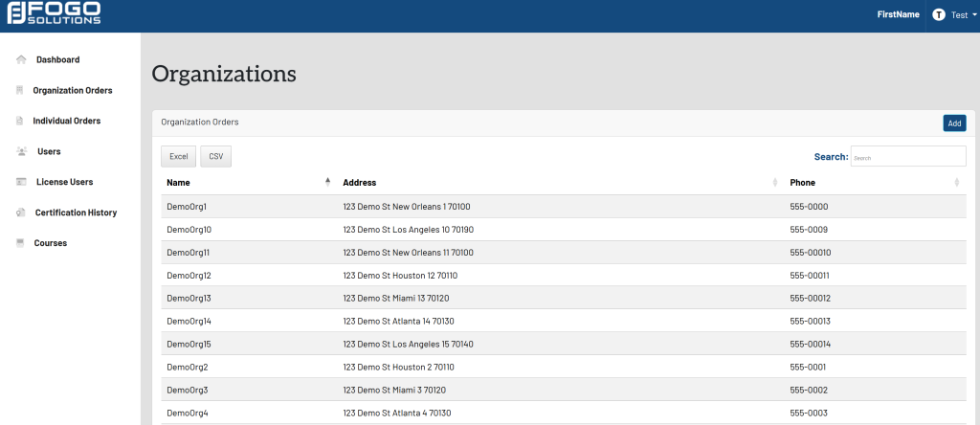
Task: Click the Certification History icon
Action: click(x=21, y=212)
